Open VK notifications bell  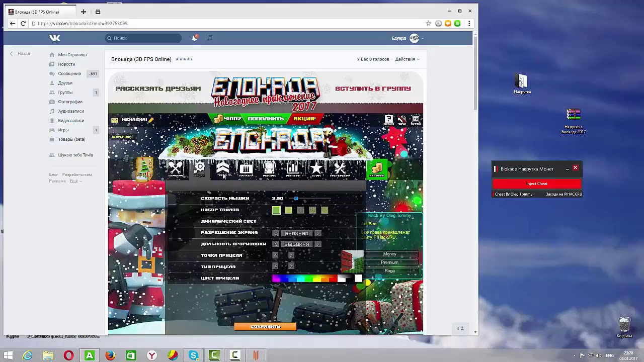click(x=195, y=38)
